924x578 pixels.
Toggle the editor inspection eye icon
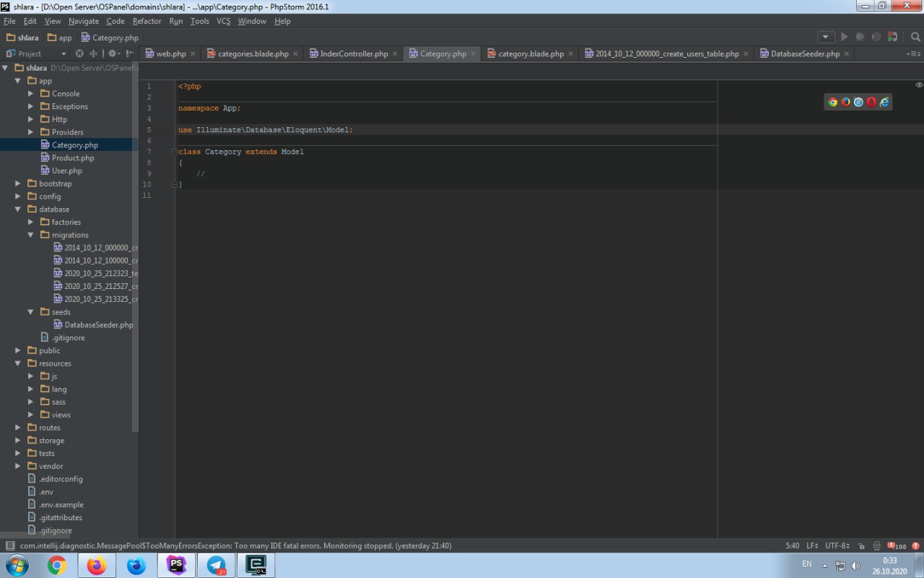tap(919, 85)
